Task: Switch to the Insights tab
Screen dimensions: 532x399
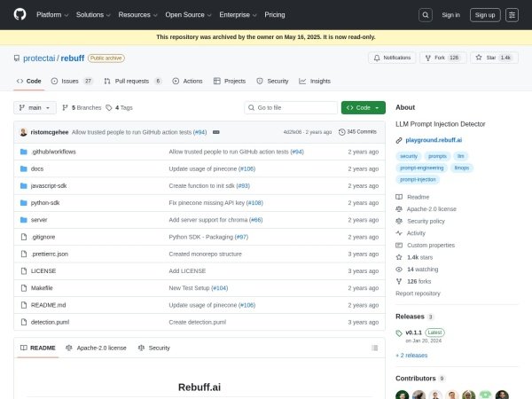Action: click(315, 81)
